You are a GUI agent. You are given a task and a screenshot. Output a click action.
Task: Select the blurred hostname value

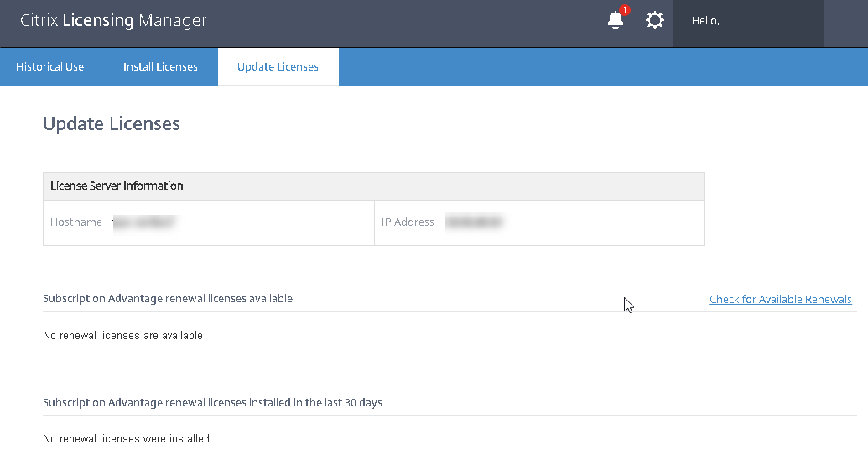pyautogui.click(x=147, y=222)
